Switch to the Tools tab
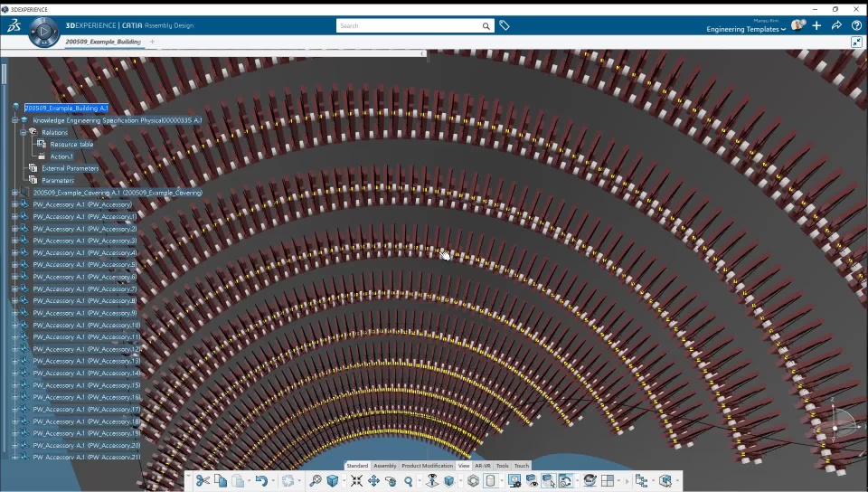The image size is (868, 492). point(502,466)
